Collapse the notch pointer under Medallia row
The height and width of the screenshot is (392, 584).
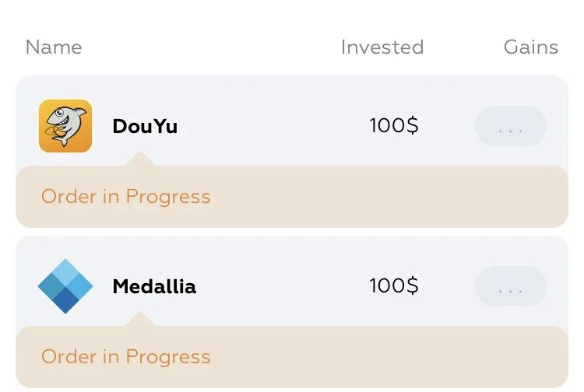[139, 320]
